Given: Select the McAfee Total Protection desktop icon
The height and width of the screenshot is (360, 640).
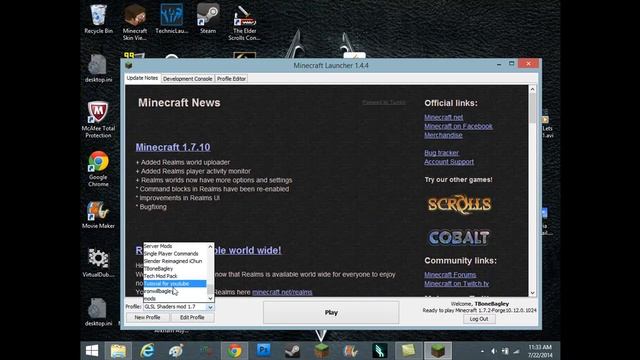Looking at the screenshot, I should [x=98, y=120].
